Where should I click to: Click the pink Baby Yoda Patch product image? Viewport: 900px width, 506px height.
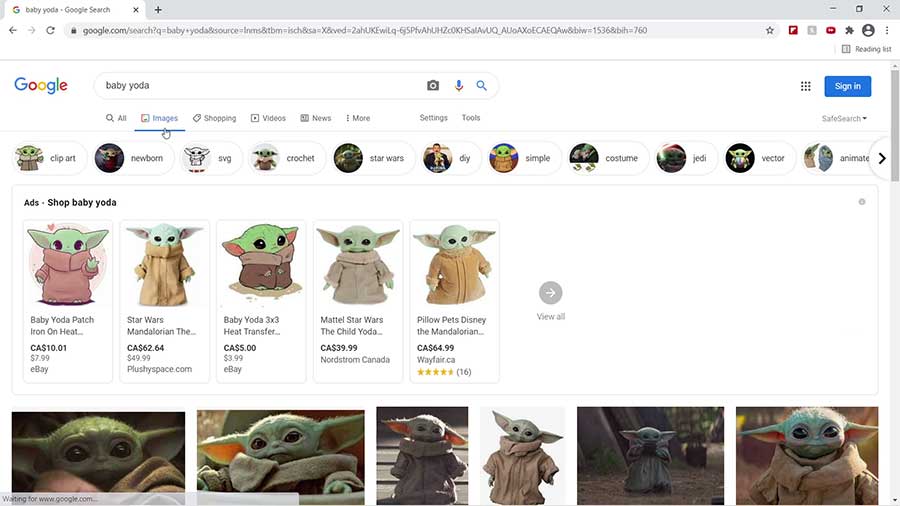tap(68, 264)
